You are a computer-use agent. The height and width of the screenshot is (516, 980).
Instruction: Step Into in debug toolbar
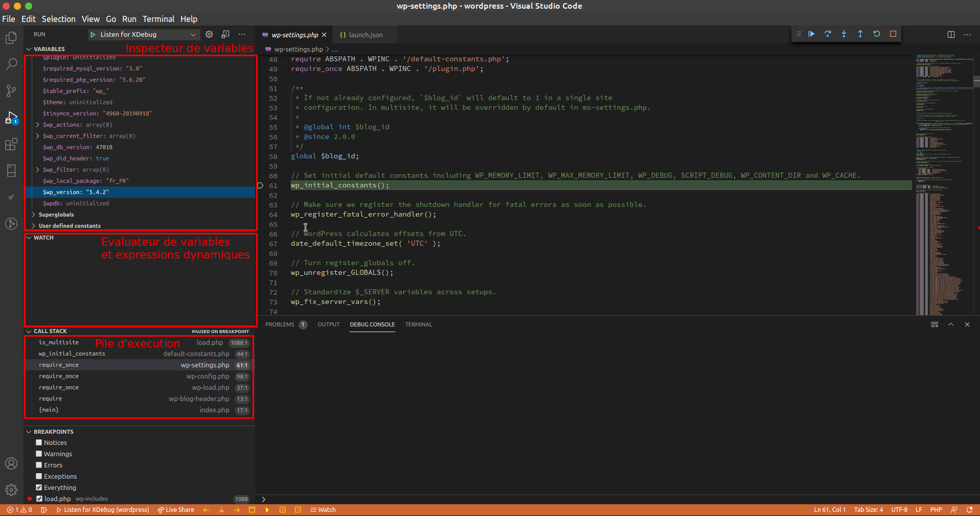point(844,34)
